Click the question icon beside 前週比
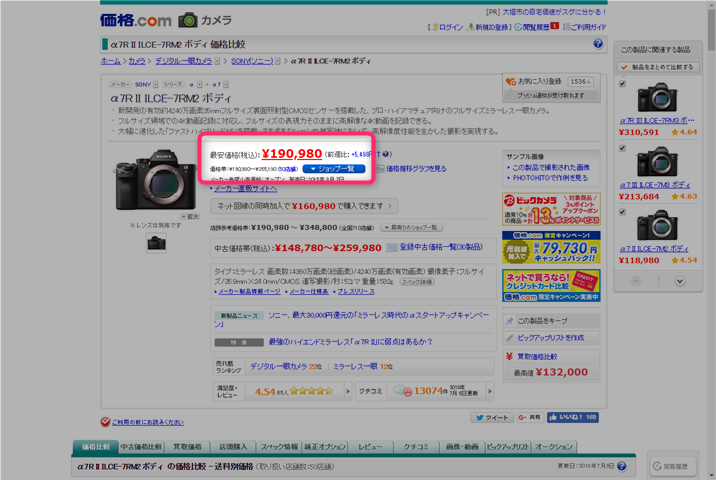Screen dimensions: 716x480 click(x=386, y=154)
